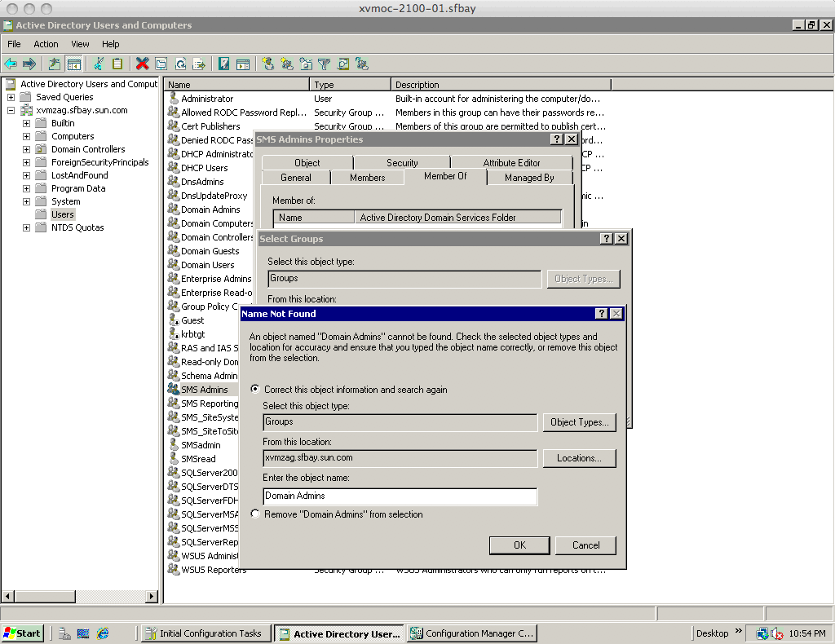Click the Paste clipboard toolbar icon
This screenshot has width=835, height=644.
point(117,64)
